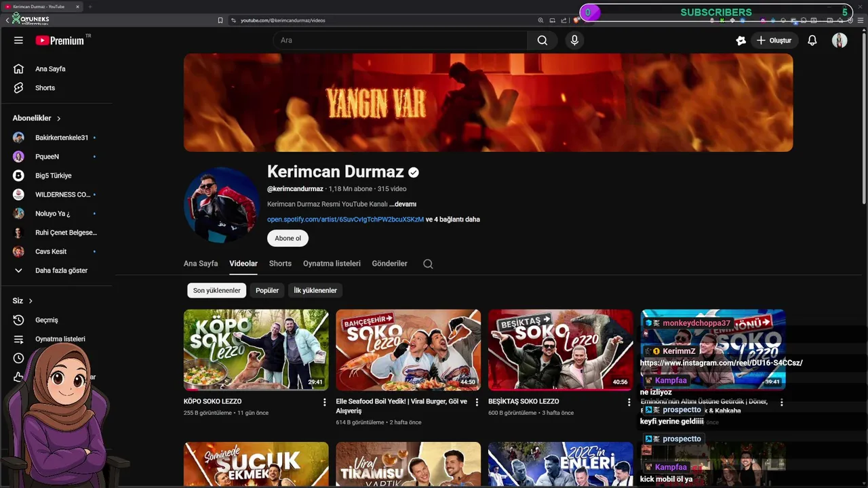Expand the Abonelikler section chevron
This screenshot has width=868, height=488.
click(59, 119)
